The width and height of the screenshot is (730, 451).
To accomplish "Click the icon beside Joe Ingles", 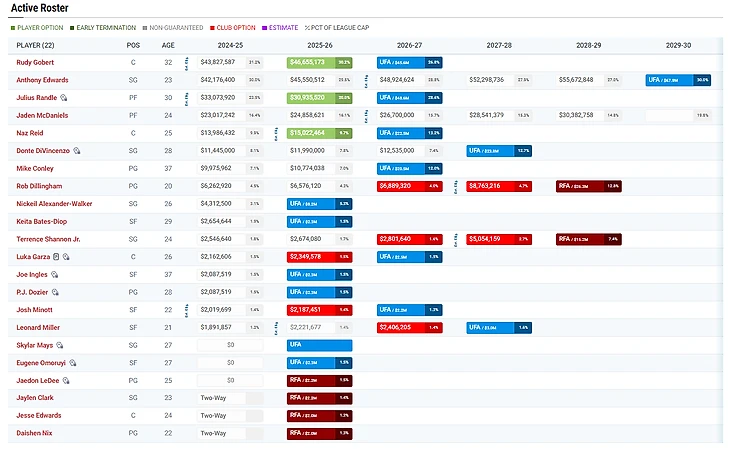I will tap(53, 274).
